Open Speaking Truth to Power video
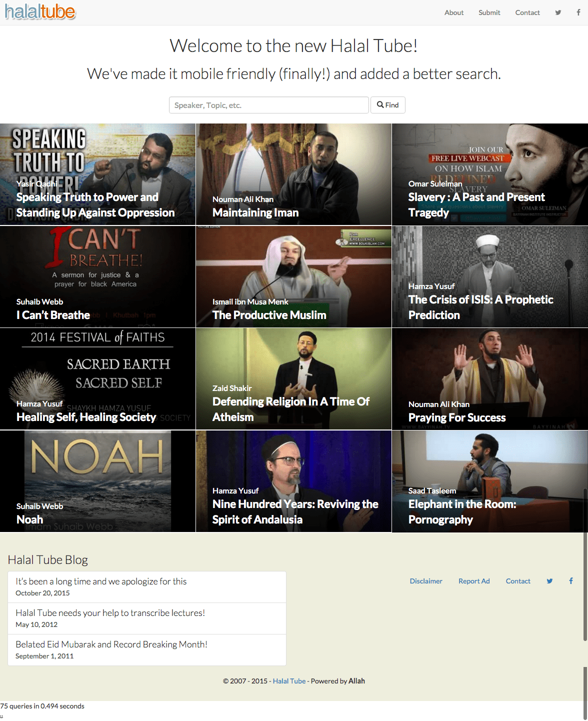Screen dimensions: 588x721 click(x=97, y=174)
